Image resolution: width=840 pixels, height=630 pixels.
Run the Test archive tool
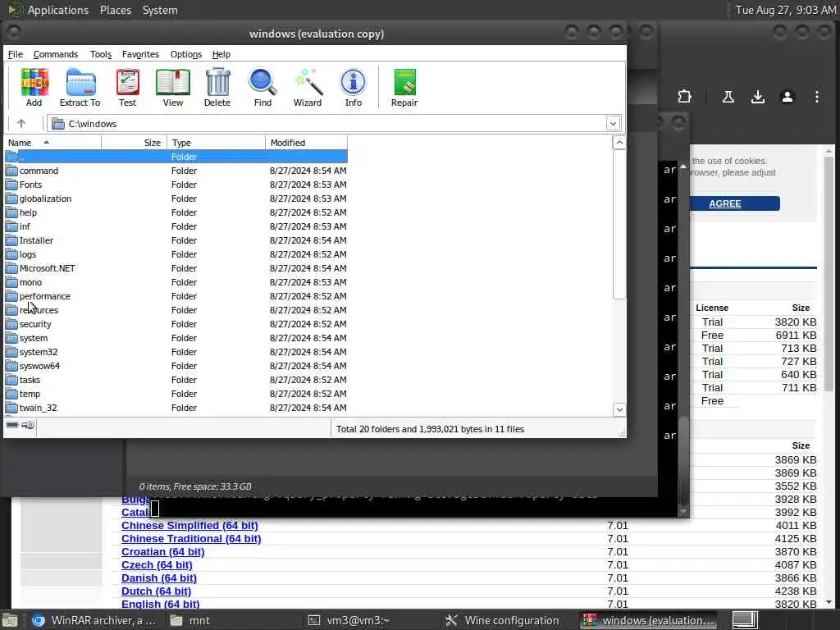[127, 87]
